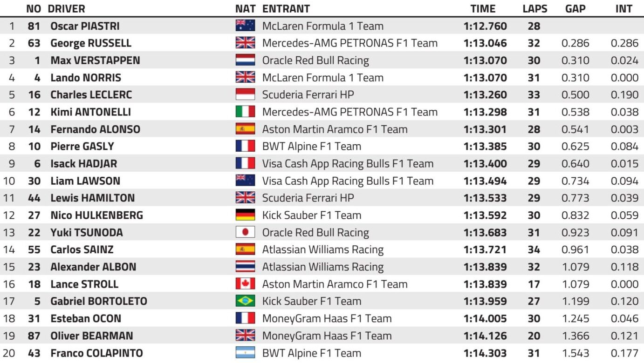Select driver name Lewis HAMILTON
644x363 pixels.
92,198
